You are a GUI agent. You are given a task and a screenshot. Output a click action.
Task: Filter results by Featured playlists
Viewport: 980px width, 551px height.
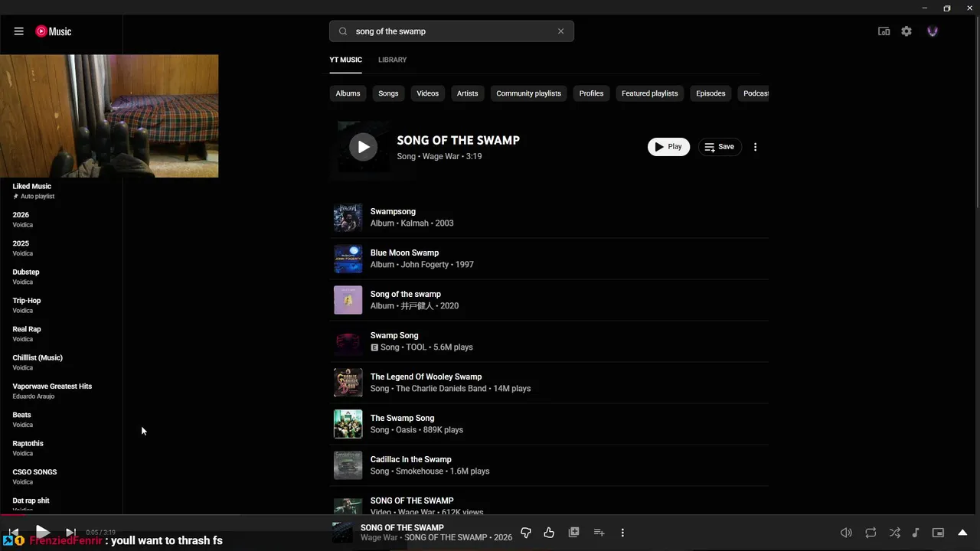[x=649, y=93]
